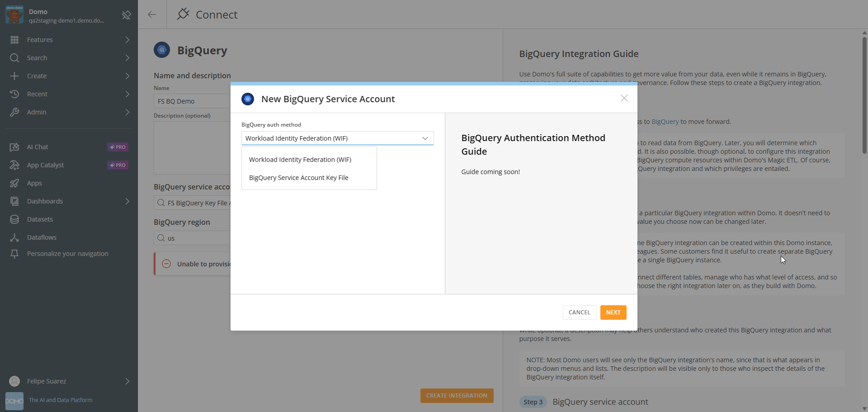Screen dimensions: 868x412
Task: Unpin the navigation sidebar
Action: pyautogui.click(x=127, y=15)
